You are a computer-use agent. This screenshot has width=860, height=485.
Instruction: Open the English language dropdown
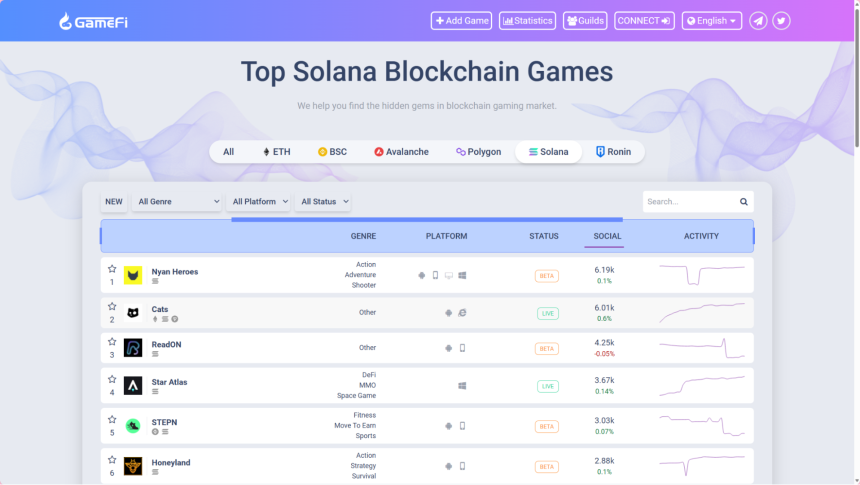711,21
